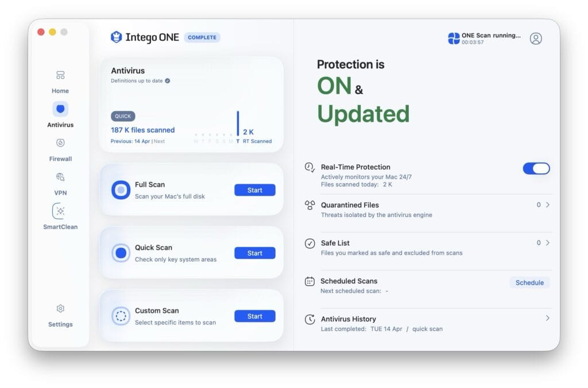The height and width of the screenshot is (388, 588).
Task: Expand the Quarantined Files entry
Action: click(x=546, y=205)
